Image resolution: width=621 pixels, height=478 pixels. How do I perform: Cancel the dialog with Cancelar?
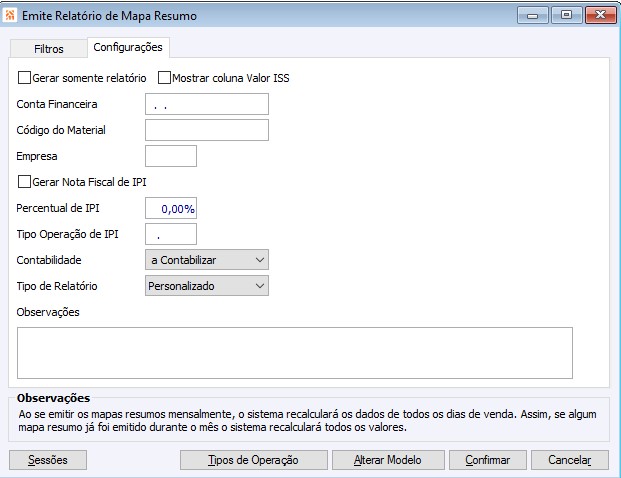pos(570,460)
